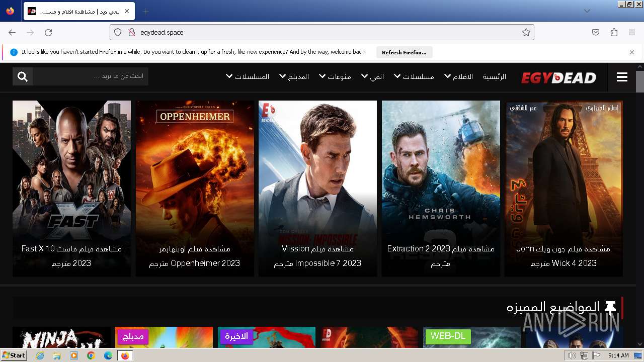The image size is (644, 362).
Task: Click the Refresh Firefox button
Action: click(404, 52)
